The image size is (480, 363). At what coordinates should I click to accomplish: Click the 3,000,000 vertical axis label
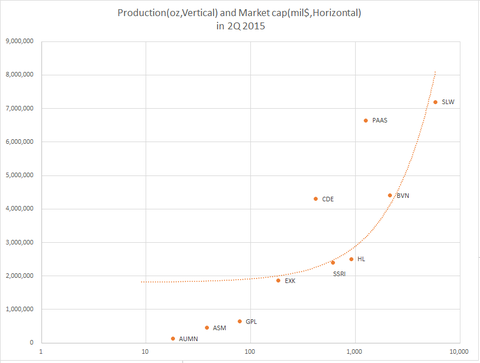[x=20, y=242]
